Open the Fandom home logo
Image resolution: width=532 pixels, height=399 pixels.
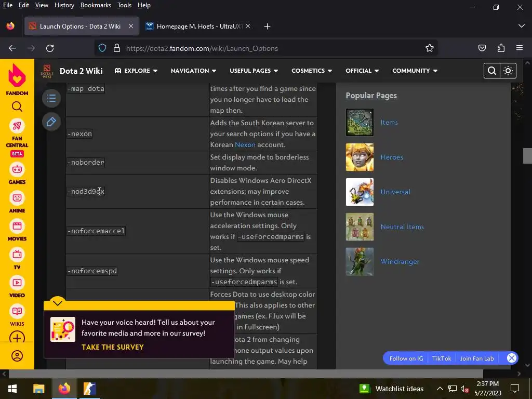pos(17,79)
